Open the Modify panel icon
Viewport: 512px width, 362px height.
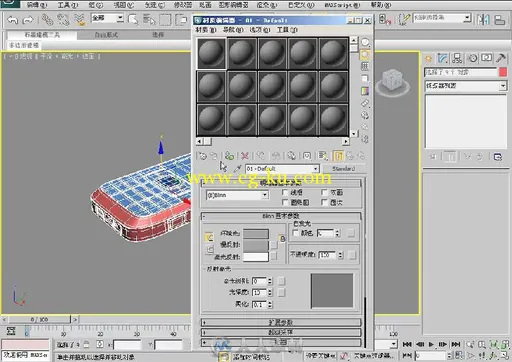(443, 59)
